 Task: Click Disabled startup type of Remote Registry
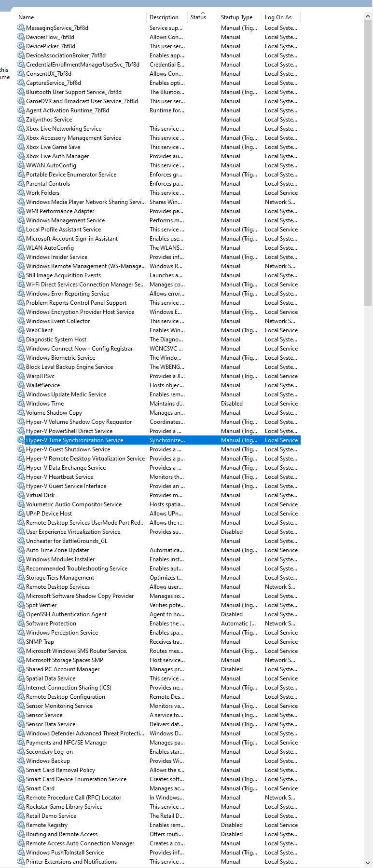(x=232, y=825)
